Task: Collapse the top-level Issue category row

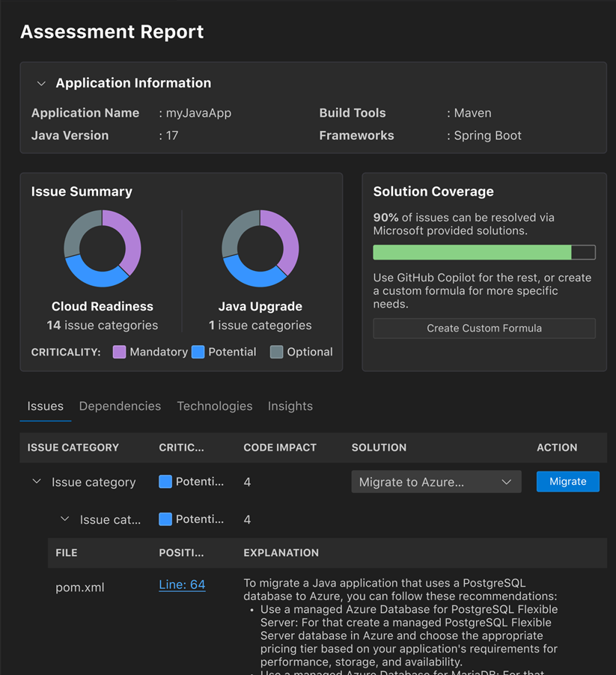Action: 36,482
